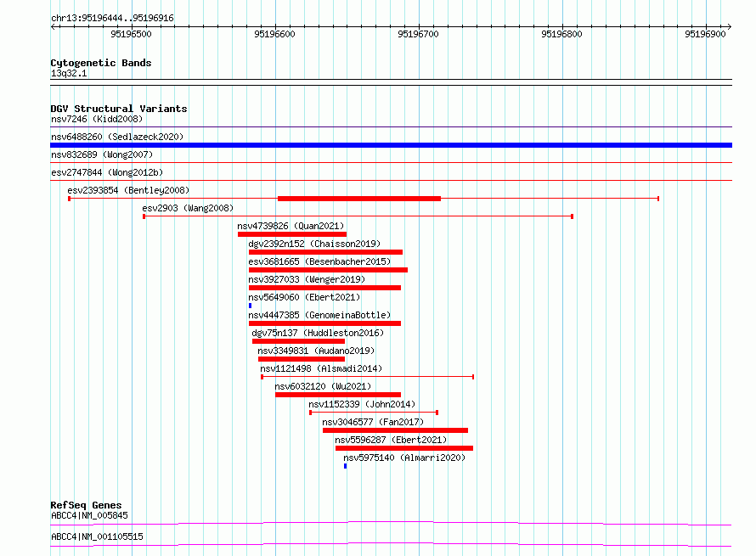Click nsv832689 (Wong2007) variant label
The image size is (756, 556).
pyautogui.click(x=102, y=154)
